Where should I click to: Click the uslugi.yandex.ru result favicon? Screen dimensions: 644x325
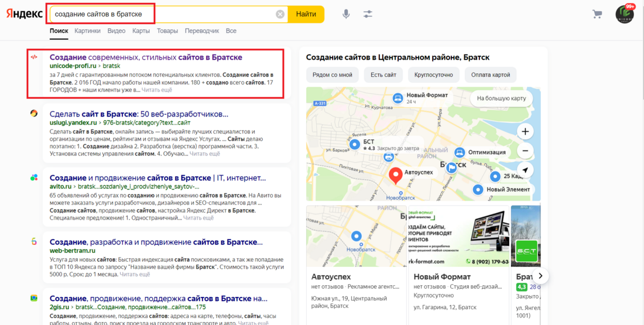pos(34,114)
